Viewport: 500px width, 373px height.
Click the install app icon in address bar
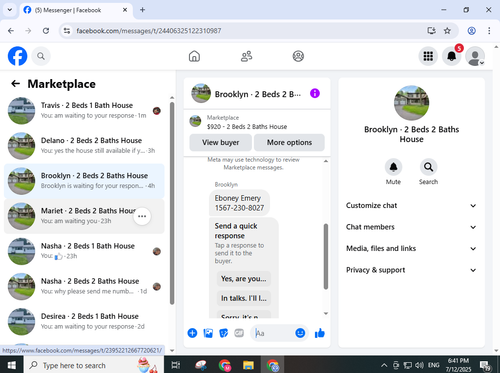click(x=432, y=31)
